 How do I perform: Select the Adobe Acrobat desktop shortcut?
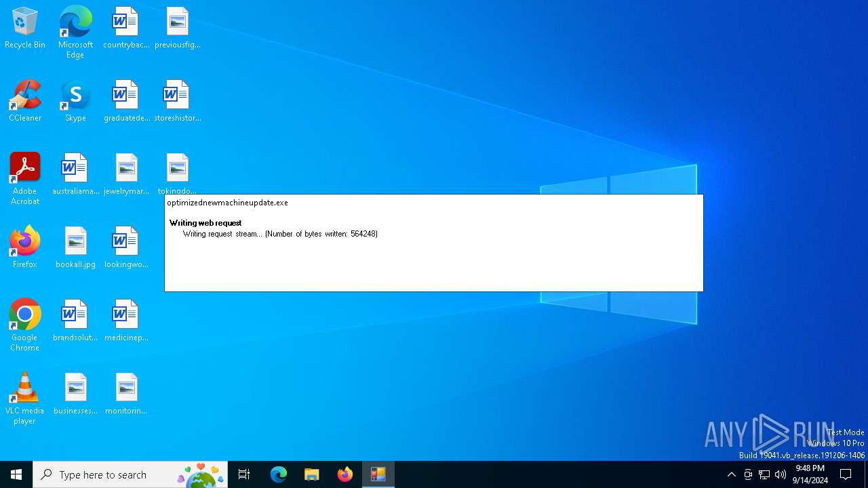point(25,179)
